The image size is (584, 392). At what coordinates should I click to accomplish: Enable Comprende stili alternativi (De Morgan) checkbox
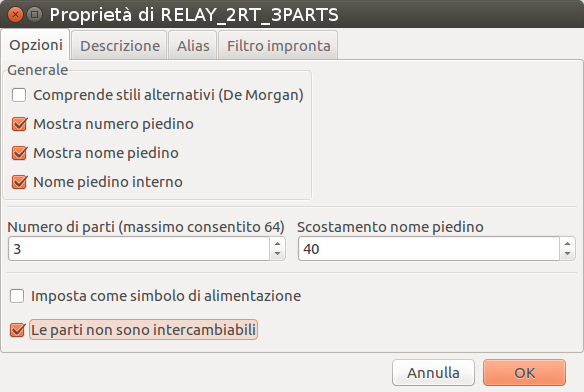coord(19,95)
